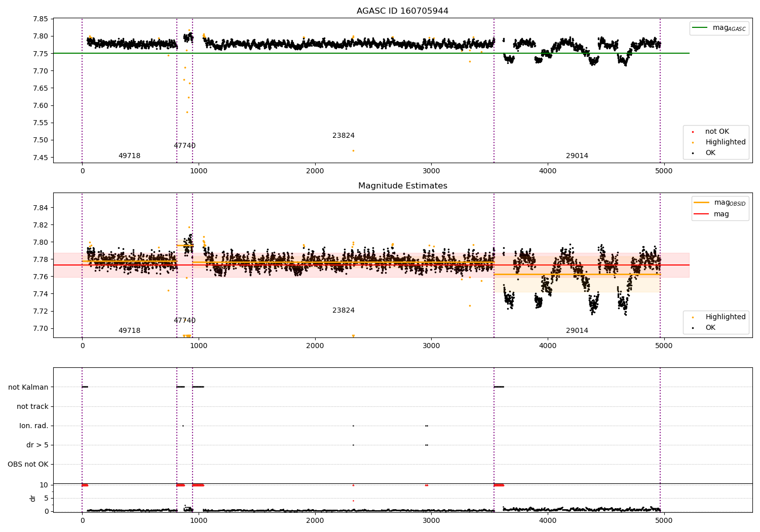The image size is (760, 532).
Task: Click the 7.70 tick label on middle plot
Action: [40, 328]
